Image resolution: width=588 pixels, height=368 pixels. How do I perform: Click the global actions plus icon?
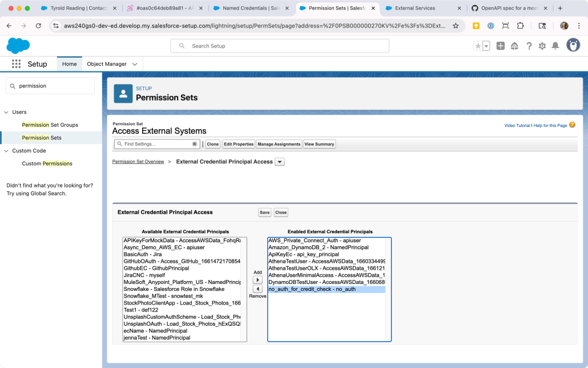pyautogui.click(x=501, y=46)
